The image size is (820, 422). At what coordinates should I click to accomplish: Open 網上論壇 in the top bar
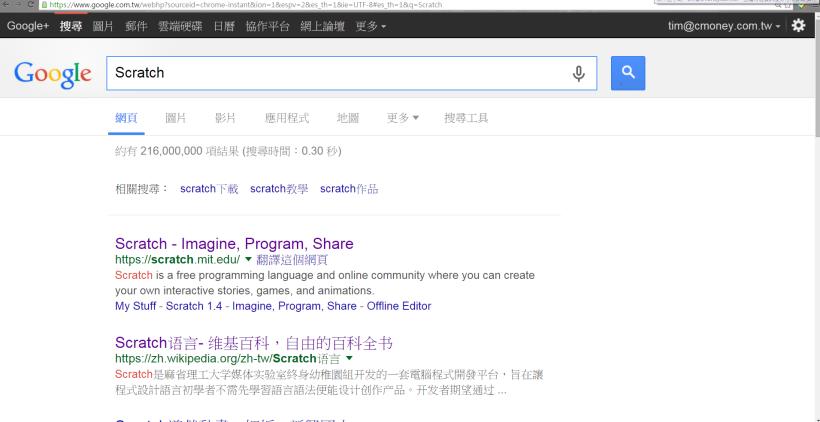point(322,26)
